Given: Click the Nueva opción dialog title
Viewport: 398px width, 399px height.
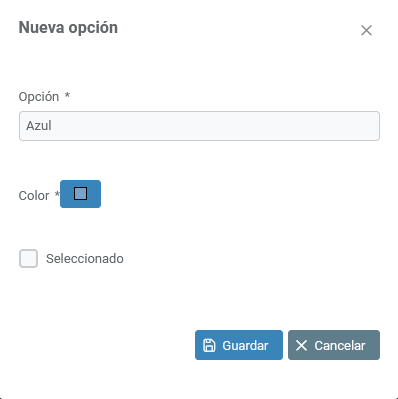Looking at the screenshot, I should (68, 28).
